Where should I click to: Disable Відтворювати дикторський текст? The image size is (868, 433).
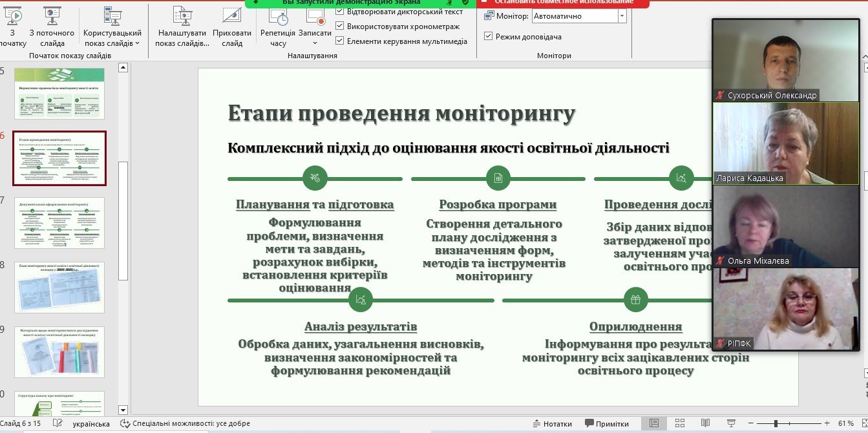point(339,11)
